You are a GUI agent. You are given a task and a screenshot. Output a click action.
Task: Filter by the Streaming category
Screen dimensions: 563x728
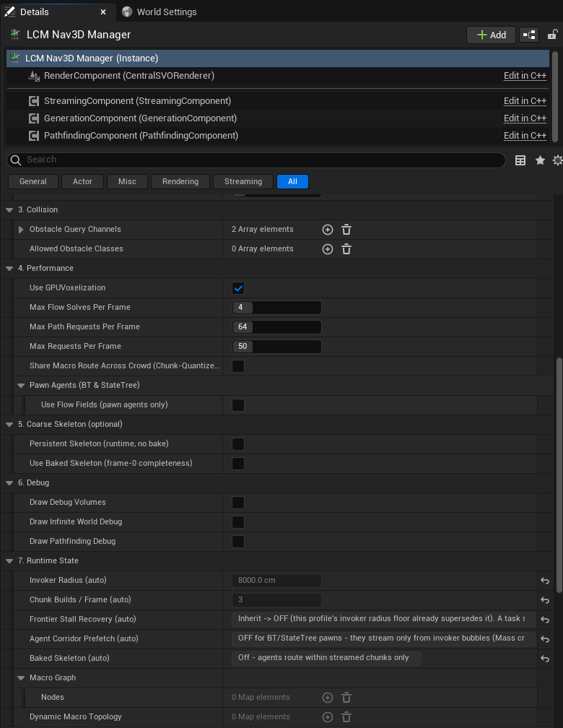tap(243, 181)
